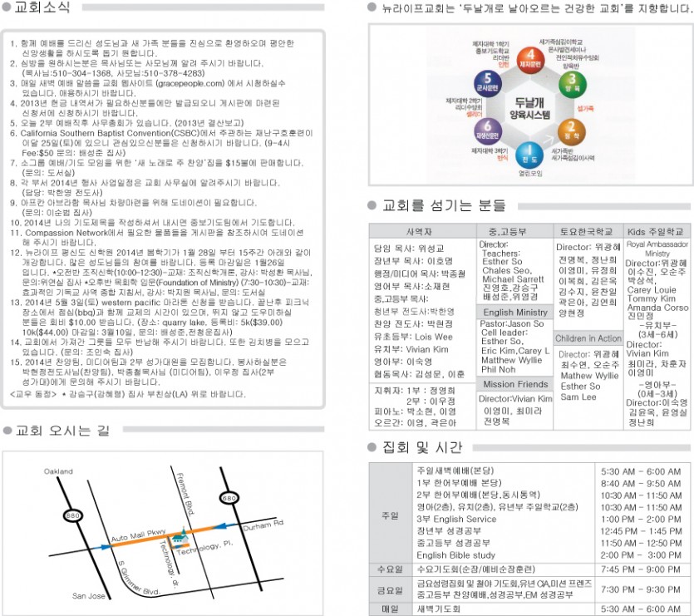
Task: Click the Sam Lee name
Action: [578, 397]
